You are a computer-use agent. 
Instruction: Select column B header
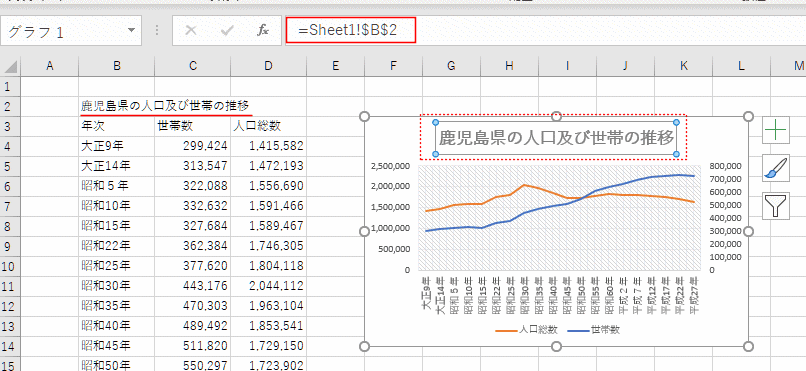coord(117,65)
